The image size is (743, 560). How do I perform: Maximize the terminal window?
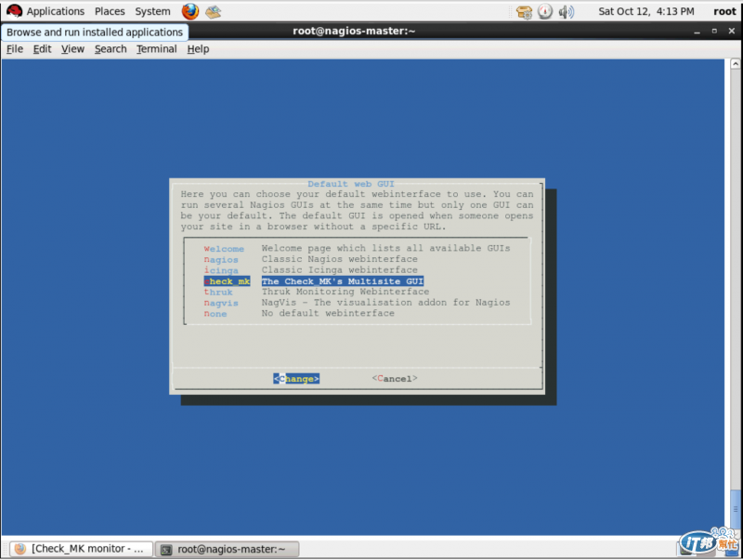coord(714,32)
